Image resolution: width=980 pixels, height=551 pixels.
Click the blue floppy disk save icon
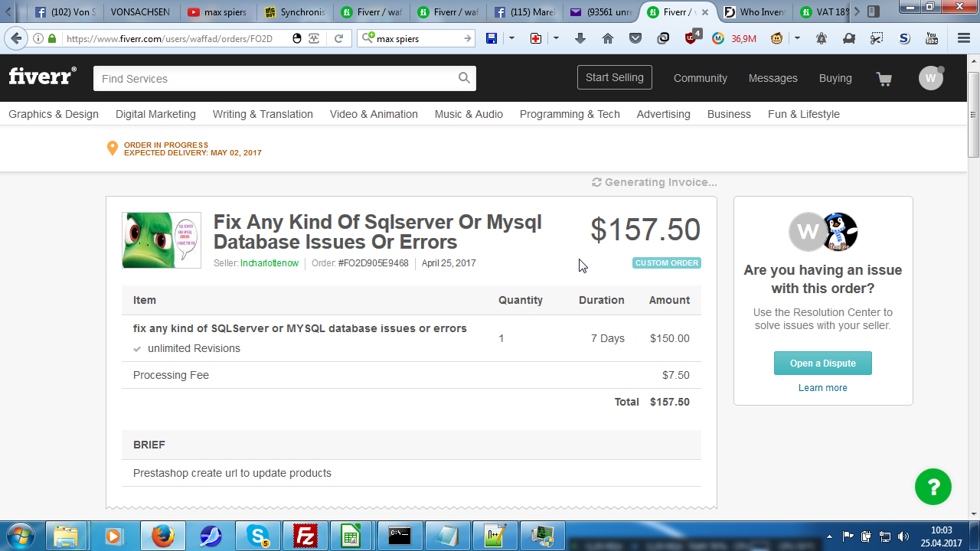[492, 38]
